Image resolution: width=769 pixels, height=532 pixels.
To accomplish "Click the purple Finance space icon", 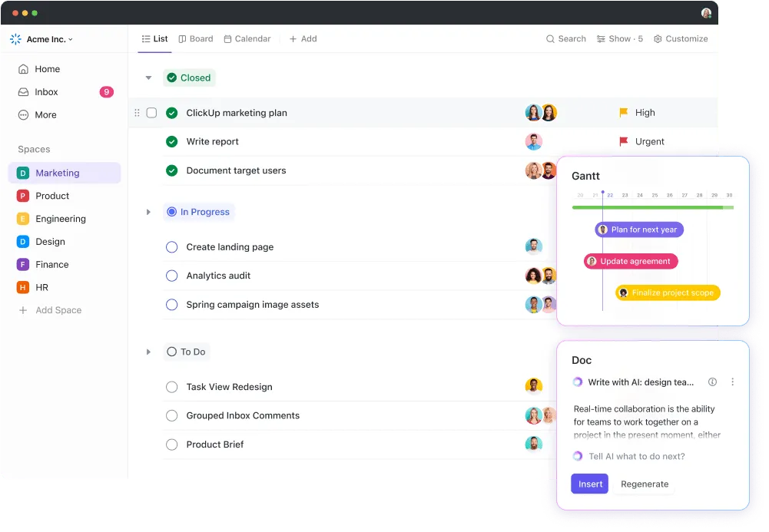I will click(22, 265).
